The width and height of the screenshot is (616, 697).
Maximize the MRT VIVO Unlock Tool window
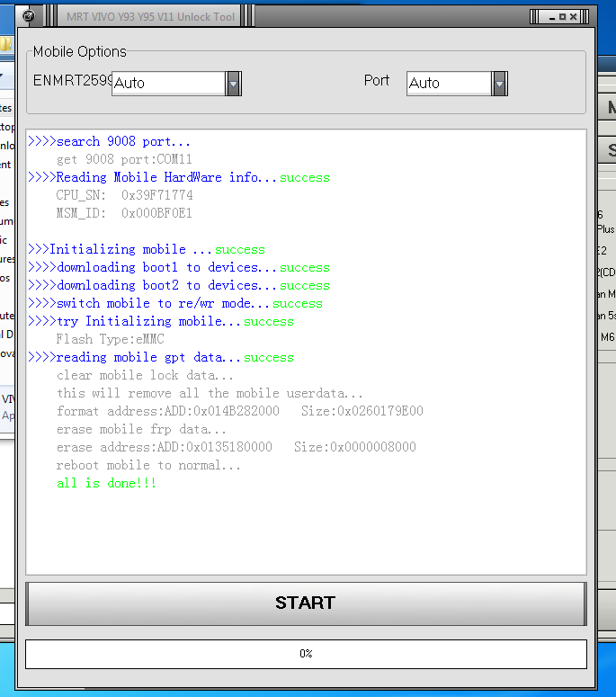[x=563, y=17]
